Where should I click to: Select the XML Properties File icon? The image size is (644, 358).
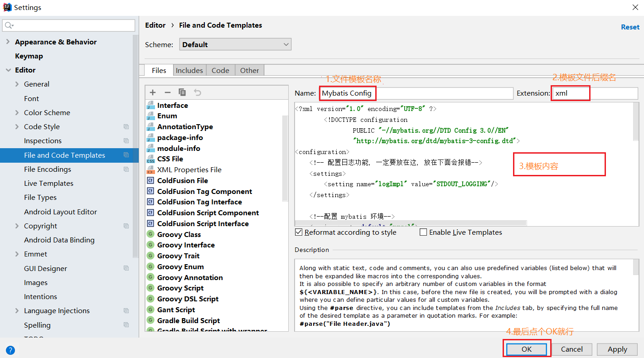point(150,170)
